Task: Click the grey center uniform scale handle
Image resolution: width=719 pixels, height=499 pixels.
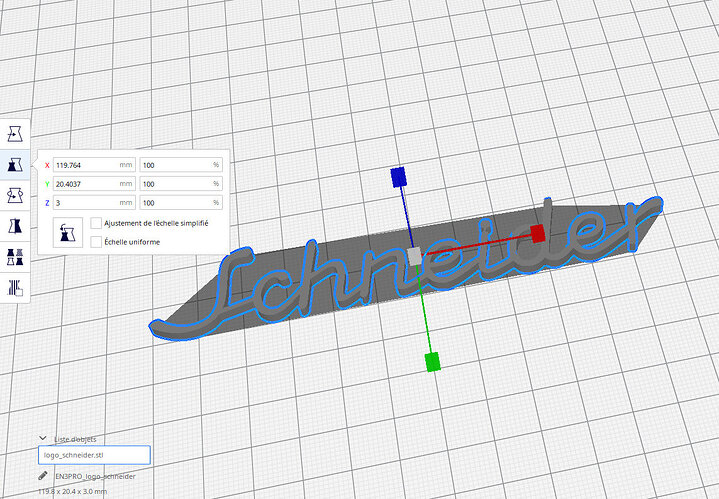Action: 415,256
